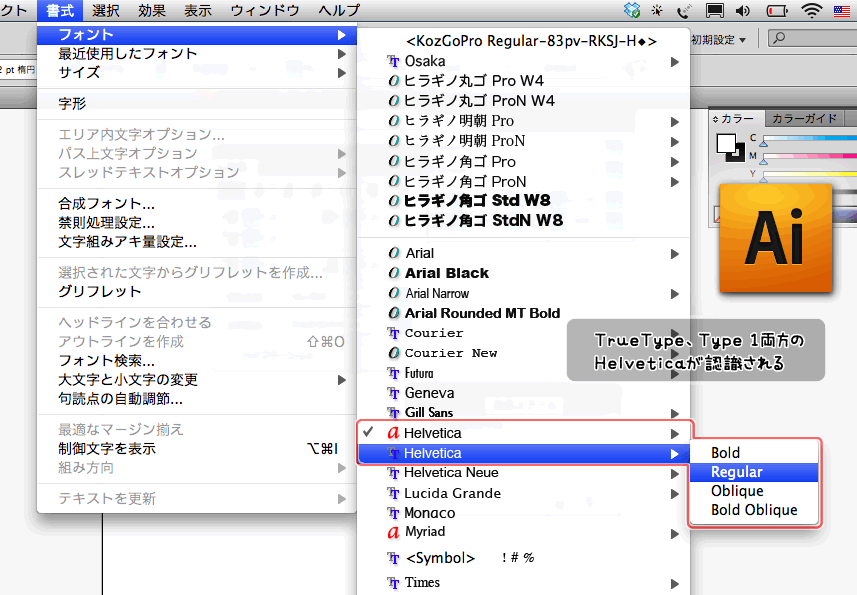Image resolution: width=857 pixels, height=595 pixels.
Task: Select ヒラギノ角ゴ Std W8 font
Action: click(524, 201)
